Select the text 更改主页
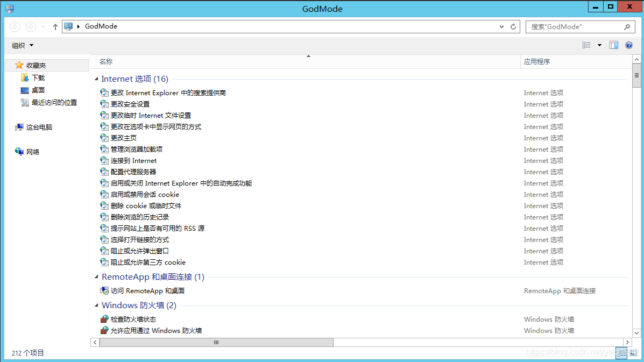The image size is (644, 362). (124, 138)
